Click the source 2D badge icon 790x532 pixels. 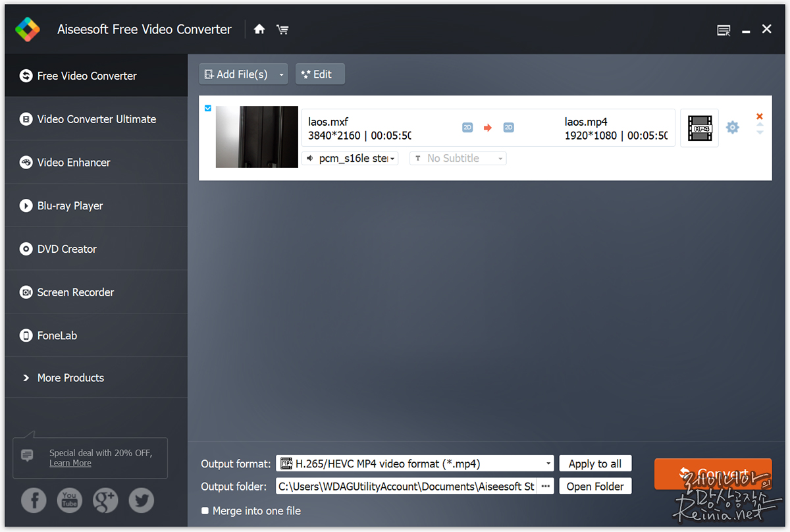tap(467, 128)
